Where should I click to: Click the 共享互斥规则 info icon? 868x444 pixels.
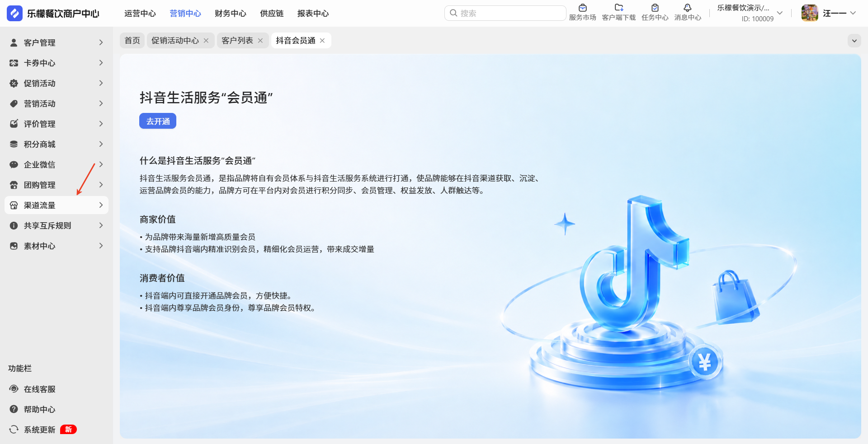pos(14,225)
